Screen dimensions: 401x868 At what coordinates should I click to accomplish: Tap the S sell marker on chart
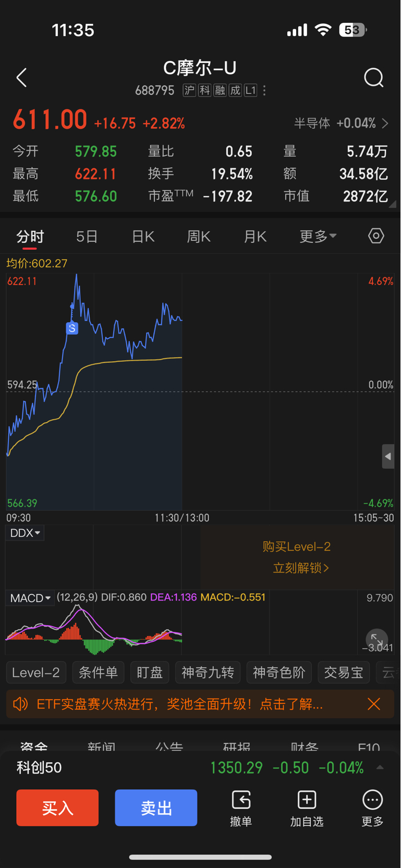pos(72,328)
